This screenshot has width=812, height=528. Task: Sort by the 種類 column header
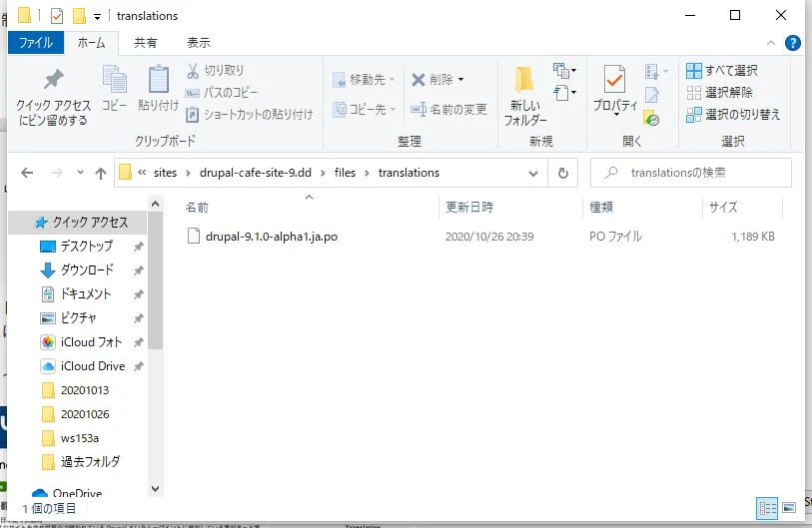(x=642, y=208)
